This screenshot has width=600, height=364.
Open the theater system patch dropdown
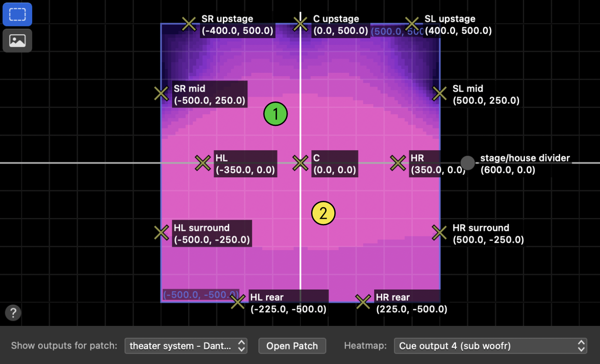[x=186, y=346]
